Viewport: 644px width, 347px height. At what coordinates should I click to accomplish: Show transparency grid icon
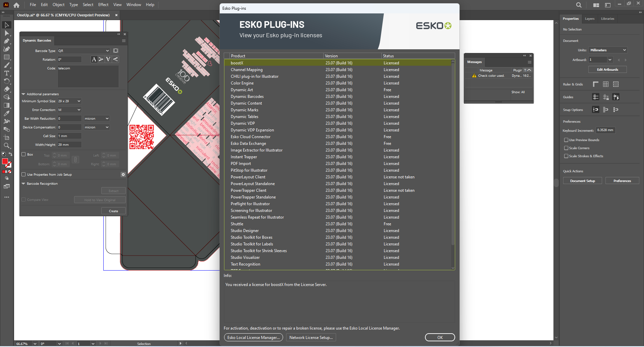coord(616,84)
